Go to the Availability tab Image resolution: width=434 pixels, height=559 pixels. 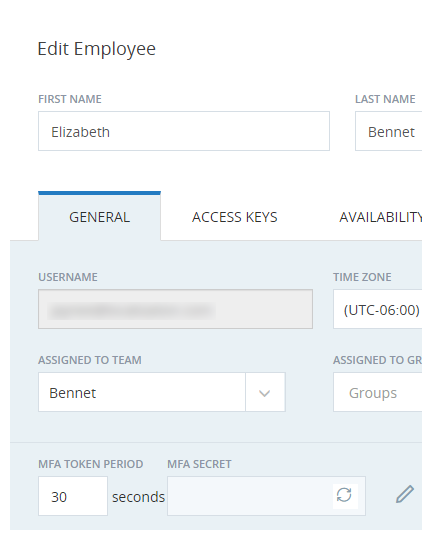(380, 217)
